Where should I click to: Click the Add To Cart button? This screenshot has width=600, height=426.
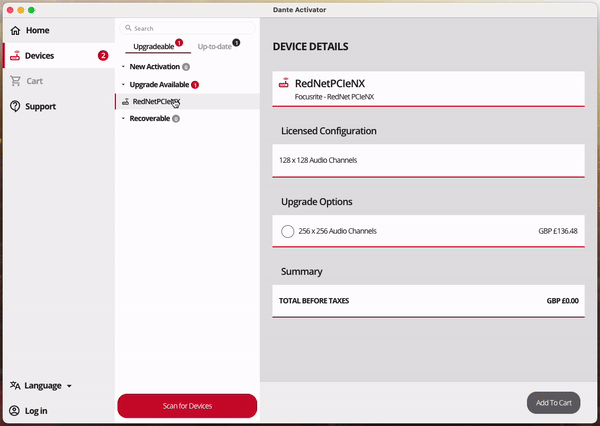pos(553,403)
